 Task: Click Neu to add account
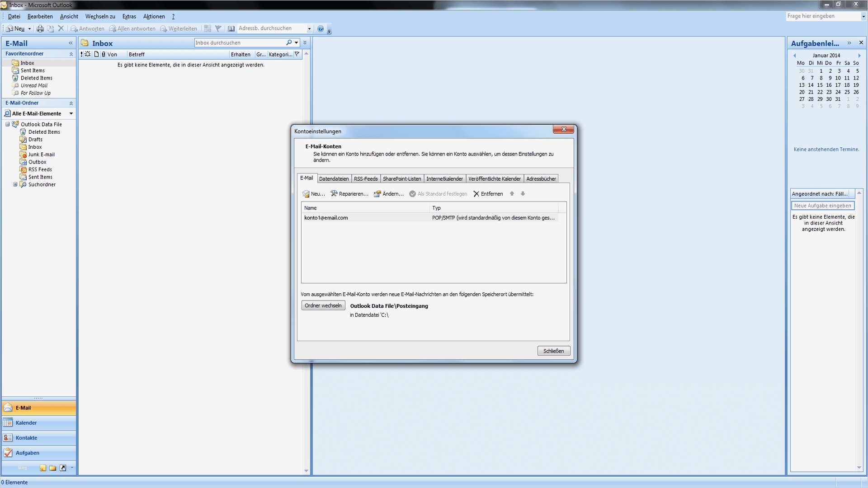pyautogui.click(x=313, y=194)
